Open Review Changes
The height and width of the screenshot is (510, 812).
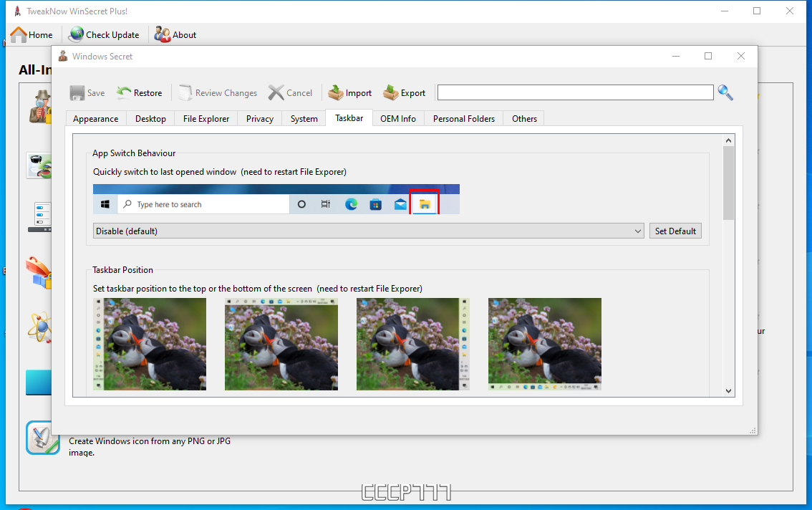218,93
